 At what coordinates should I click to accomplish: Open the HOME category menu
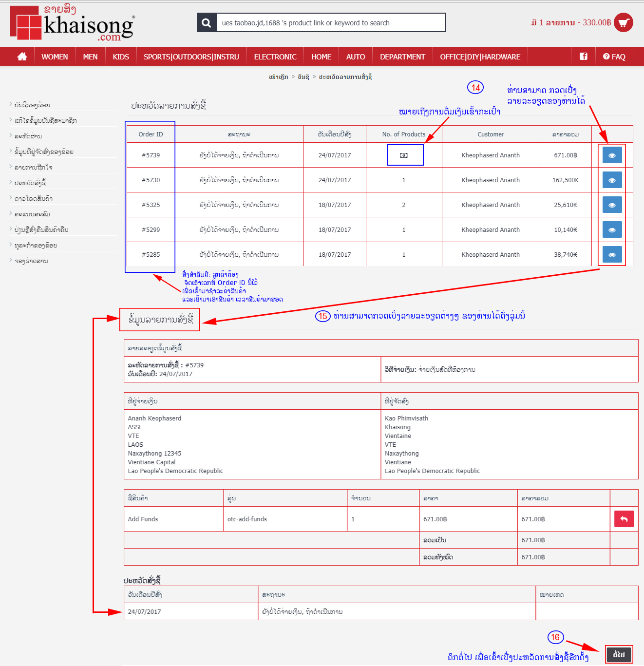click(322, 57)
